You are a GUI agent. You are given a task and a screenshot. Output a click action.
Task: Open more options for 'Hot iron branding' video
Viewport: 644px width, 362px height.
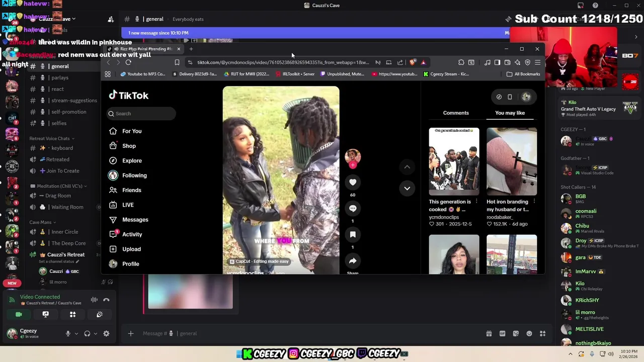(534, 202)
